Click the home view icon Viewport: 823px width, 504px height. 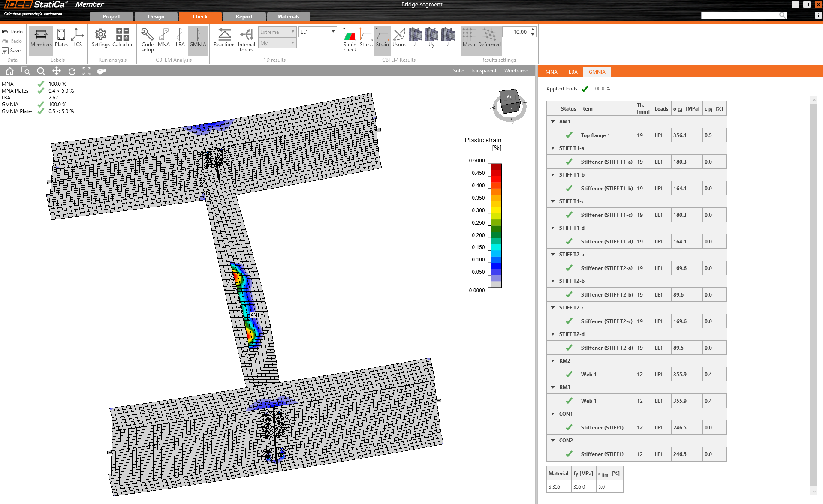[10, 71]
